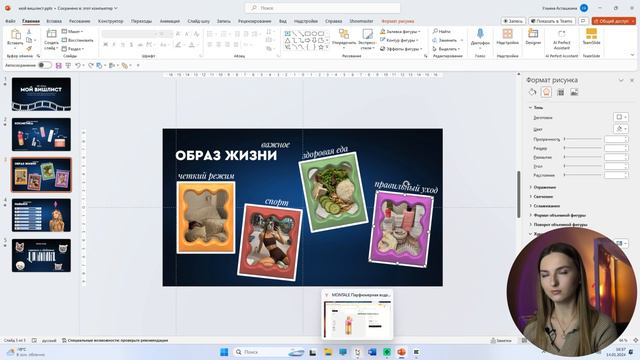Open the Формат рисунка ribbon tab

pyautogui.click(x=398, y=21)
